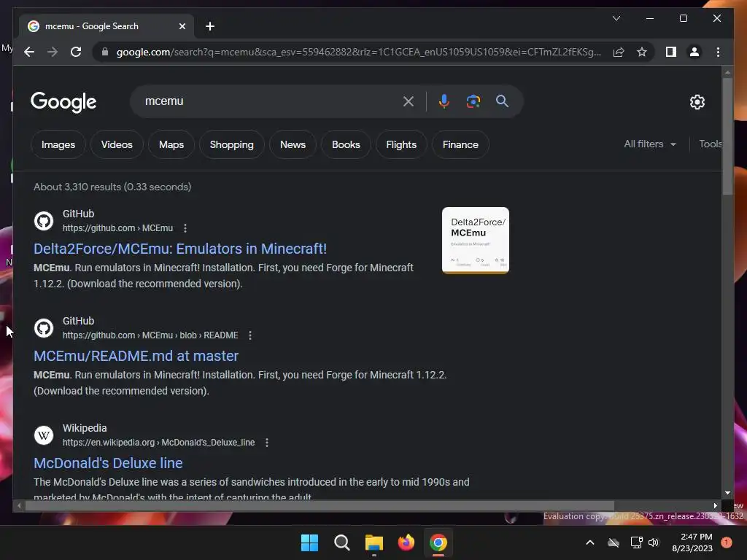Viewport: 747px width, 560px height.
Task: Click the GitHub favicon of first result
Action: coord(44,221)
